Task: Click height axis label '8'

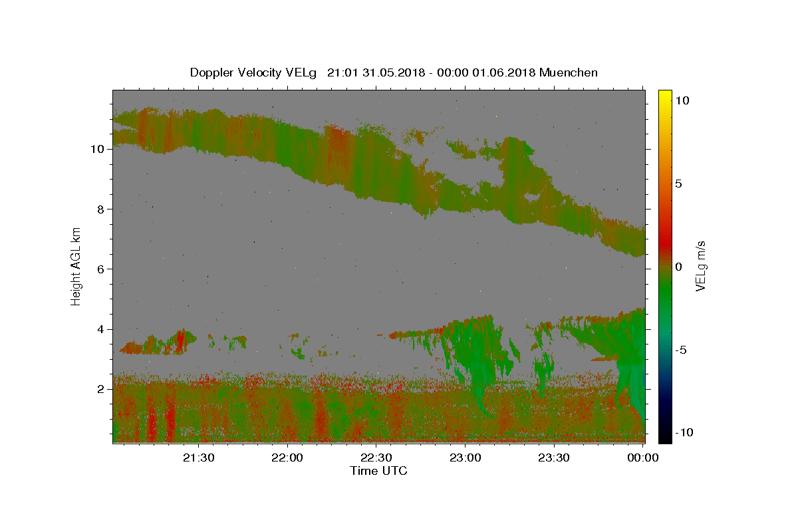Action: pyautogui.click(x=102, y=209)
